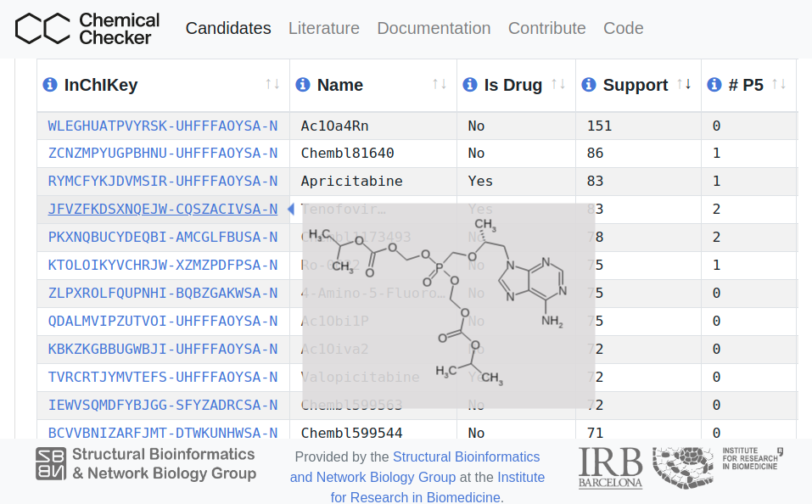Sort table by InChIKey column arrows
This screenshot has height=504, width=812.
[x=272, y=84]
